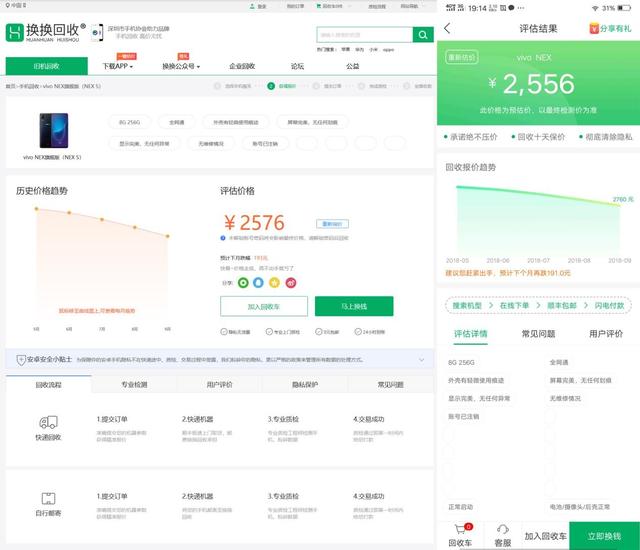This screenshot has height=550, width=640.
Task: Select the 8G 256G option pill
Action: (x=129, y=122)
